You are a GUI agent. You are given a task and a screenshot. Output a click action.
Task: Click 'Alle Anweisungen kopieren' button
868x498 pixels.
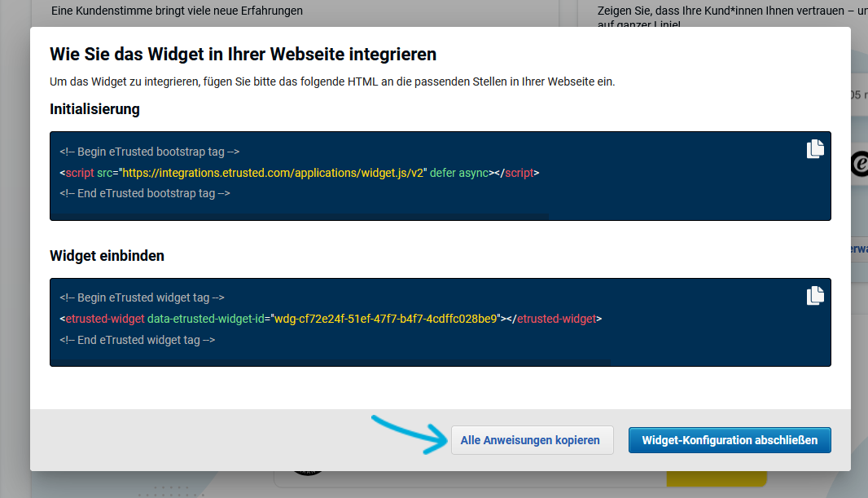tap(532, 440)
